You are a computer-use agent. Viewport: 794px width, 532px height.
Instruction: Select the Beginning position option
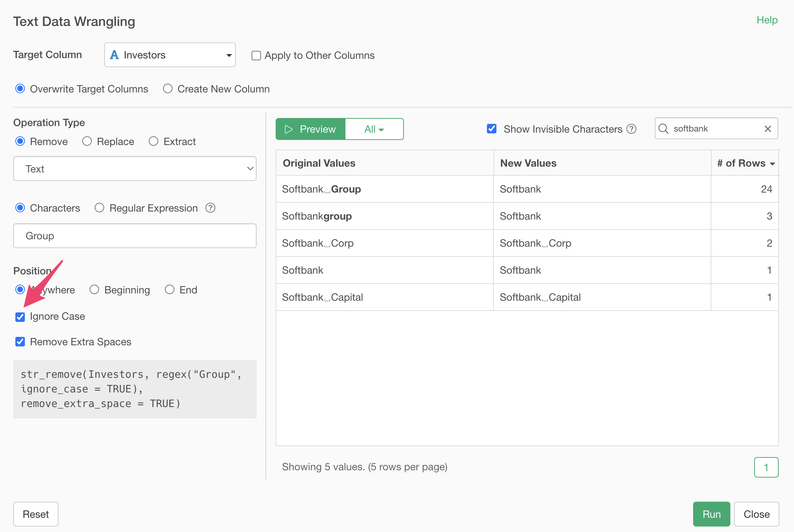tap(94, 290)
